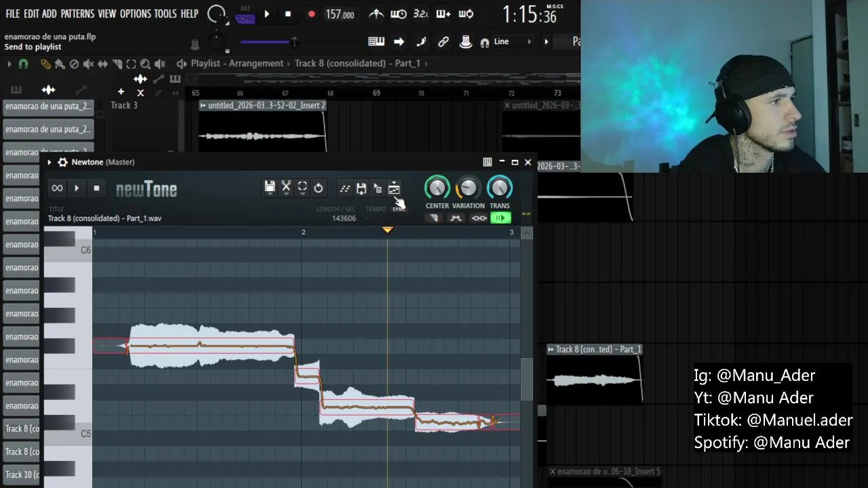
Task: Select the playlist Paint brush tool
Action: pyautogui.click(x=60, y=64)
